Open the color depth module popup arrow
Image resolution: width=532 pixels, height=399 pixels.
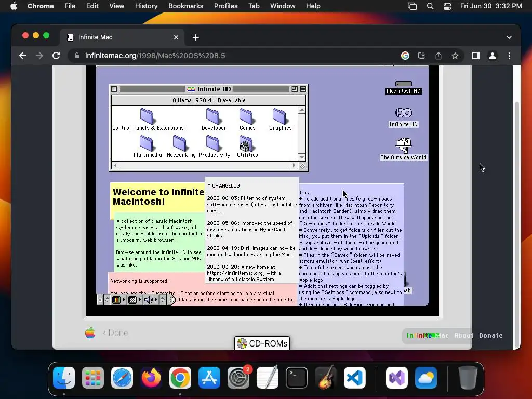click(x=124, y=300)
